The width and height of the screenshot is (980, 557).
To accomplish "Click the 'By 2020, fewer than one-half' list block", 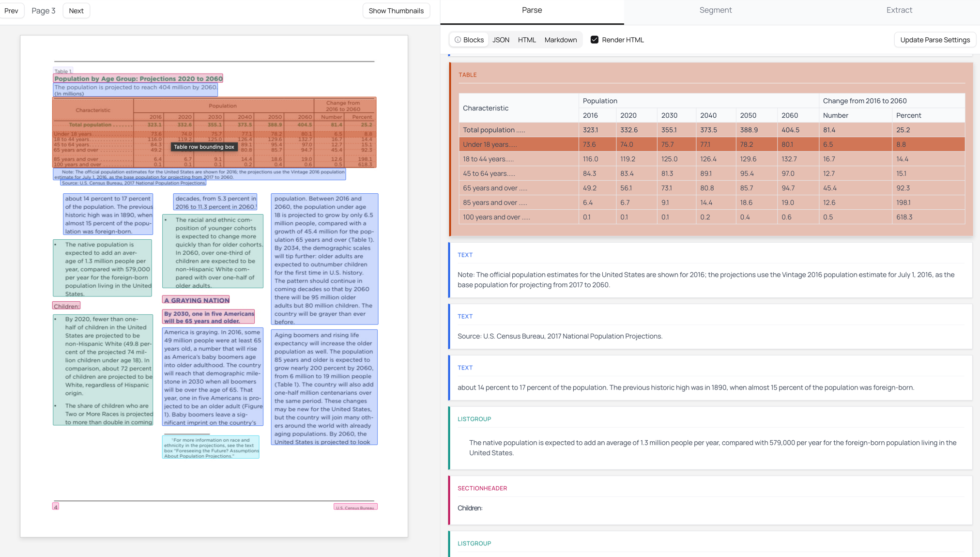I will coord(103,370).
